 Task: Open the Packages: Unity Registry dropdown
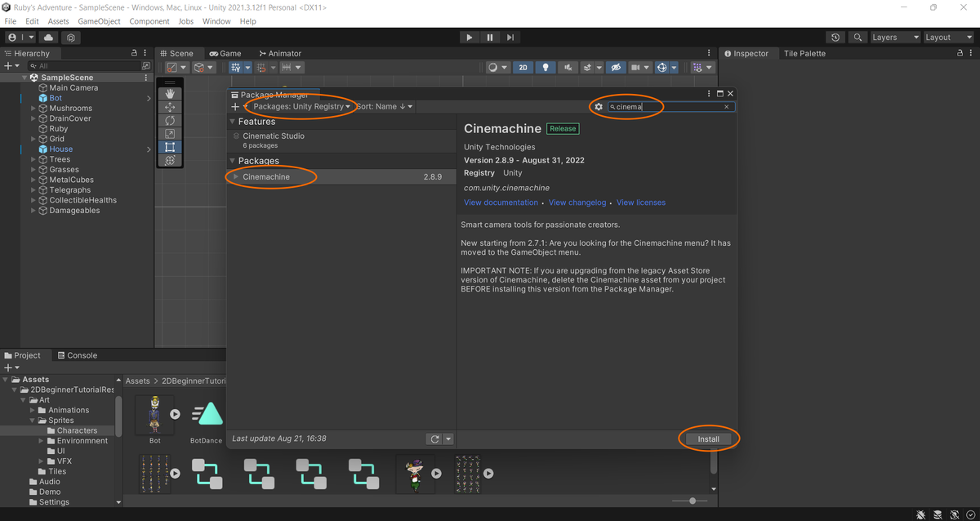click(302, 107)
